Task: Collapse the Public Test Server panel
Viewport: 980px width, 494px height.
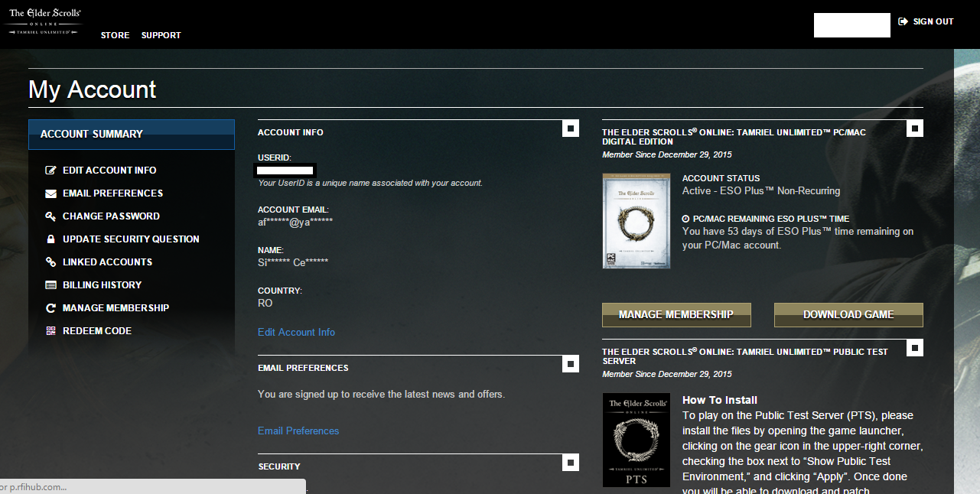Action: click(915, 348)
